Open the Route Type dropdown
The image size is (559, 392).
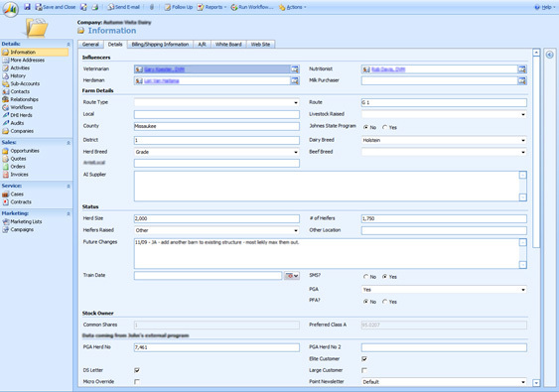tap(216, 102)
